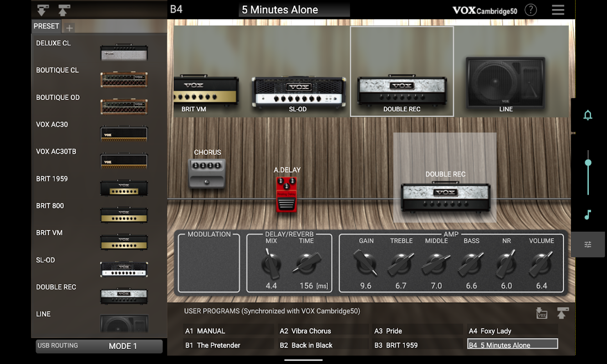Click the save-to-amp icon in User Programs
This screenshot has width=607, height=364.
click(x=541, y=313)
